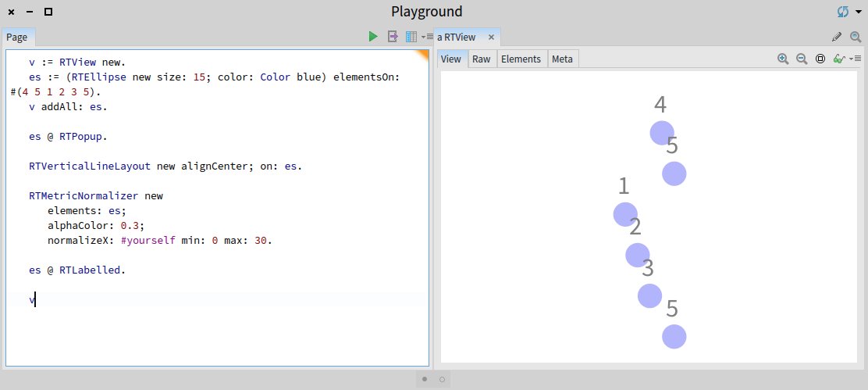Click the green glasses icon

click(839, 59)
